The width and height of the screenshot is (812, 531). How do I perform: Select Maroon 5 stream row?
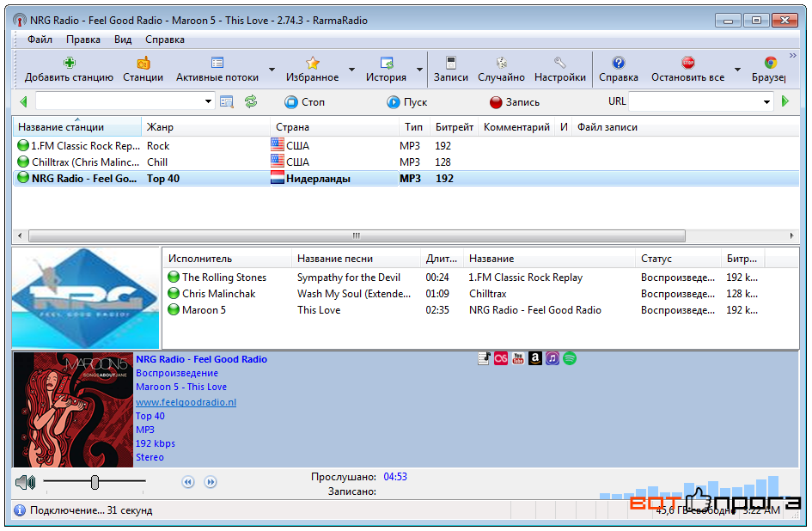(x=480, y=310)
